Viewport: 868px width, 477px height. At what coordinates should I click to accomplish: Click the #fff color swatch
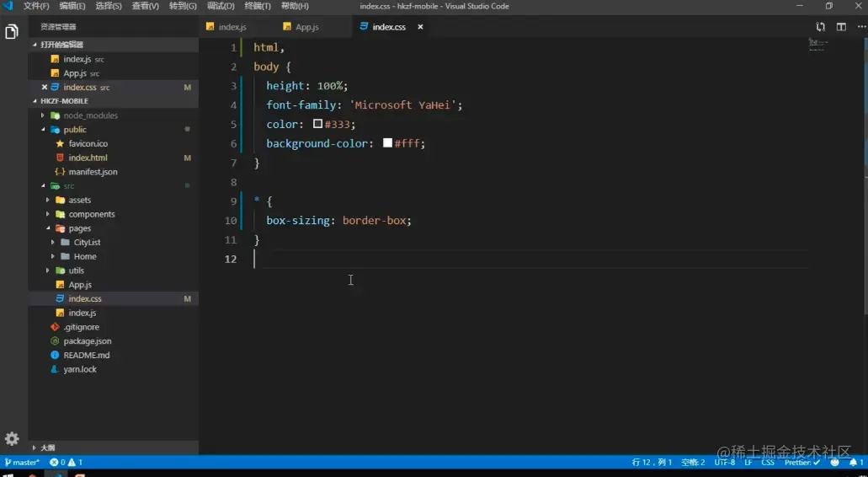387,143
